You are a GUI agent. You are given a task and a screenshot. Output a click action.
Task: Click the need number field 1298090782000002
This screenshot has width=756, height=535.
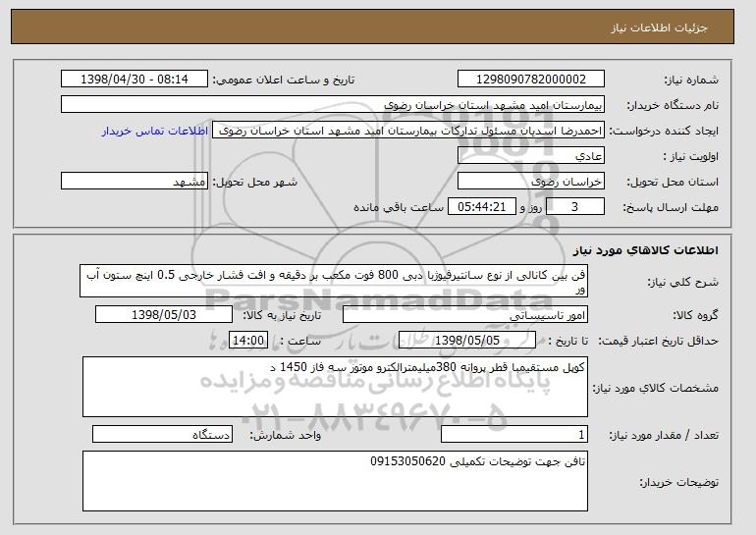tap(531, 80)
